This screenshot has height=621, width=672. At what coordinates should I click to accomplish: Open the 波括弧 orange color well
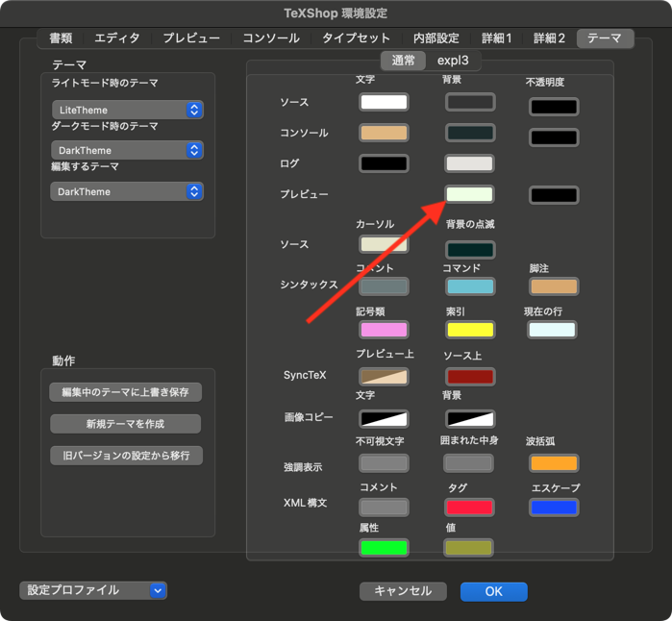point(554,463)
